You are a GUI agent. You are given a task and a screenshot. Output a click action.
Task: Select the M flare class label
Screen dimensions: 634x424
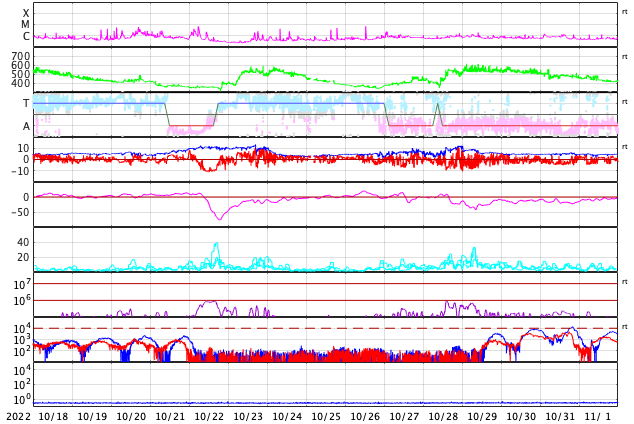25,25
